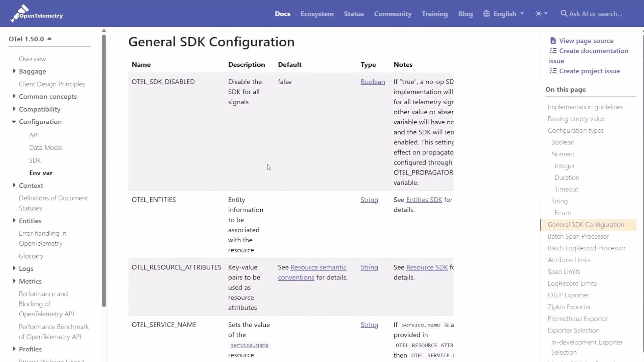
Task: Jump to OTLP Exporter section
Action: tap(568, 295)
